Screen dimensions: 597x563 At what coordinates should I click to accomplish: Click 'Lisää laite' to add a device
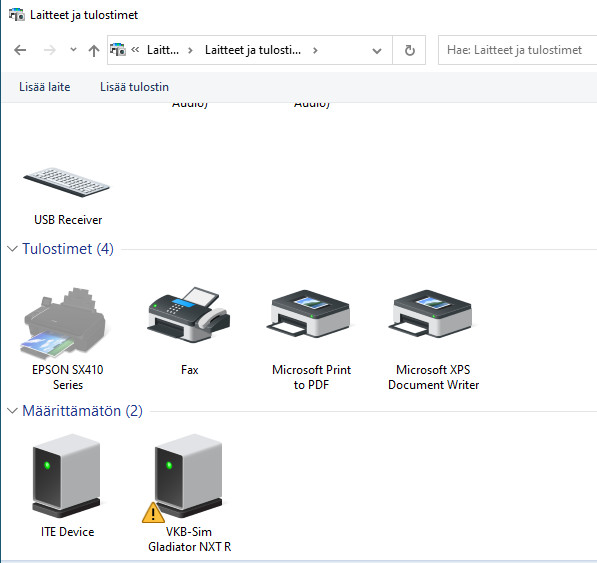pyautogui.click(x=45, y=87)
